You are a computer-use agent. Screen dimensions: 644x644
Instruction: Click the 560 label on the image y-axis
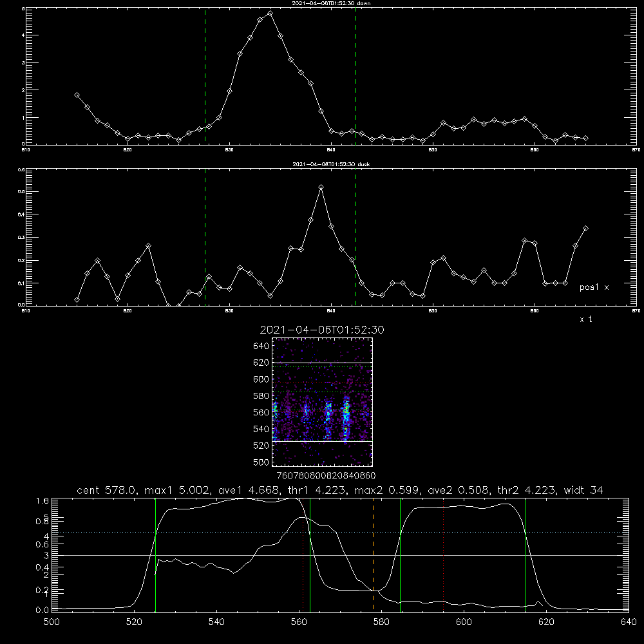coord(261,412)
